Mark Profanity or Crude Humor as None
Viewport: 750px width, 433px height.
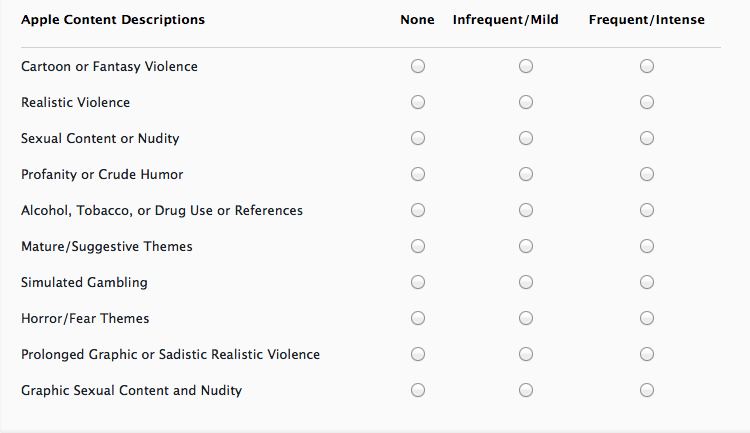click(x=418, y=174)
